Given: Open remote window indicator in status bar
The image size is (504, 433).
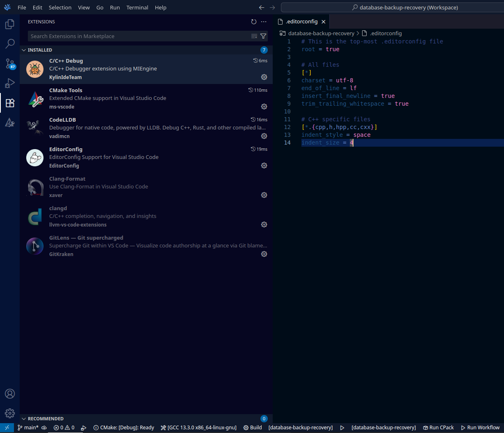Looking at the screenshot, I should [x=7, y=428].
